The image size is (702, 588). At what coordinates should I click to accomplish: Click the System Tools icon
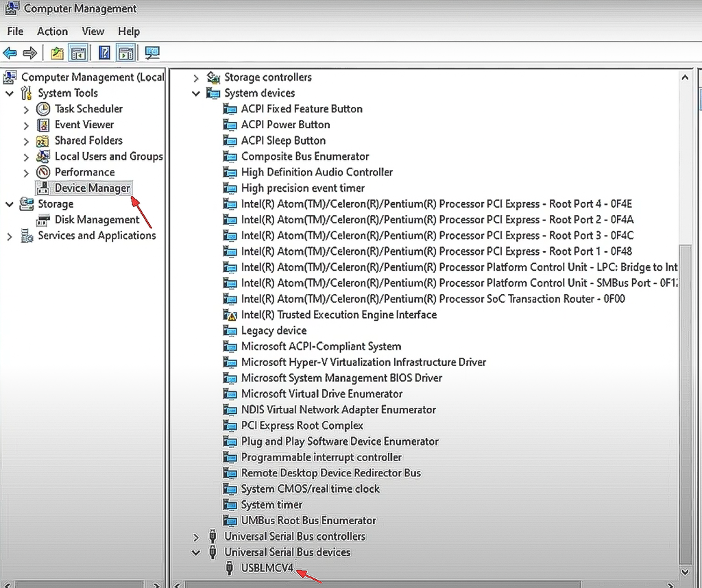coord(27,93)
